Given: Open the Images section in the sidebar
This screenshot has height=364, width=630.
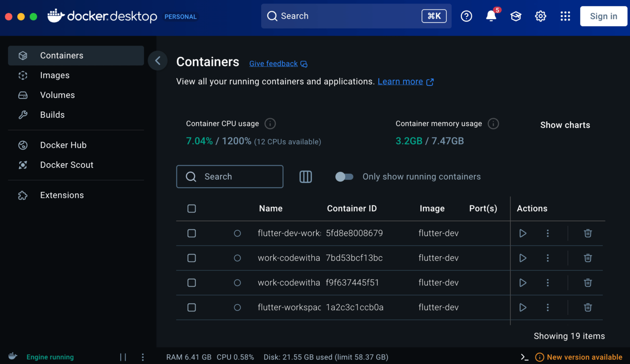Looking at the screenshot, I should coord(55,75).
